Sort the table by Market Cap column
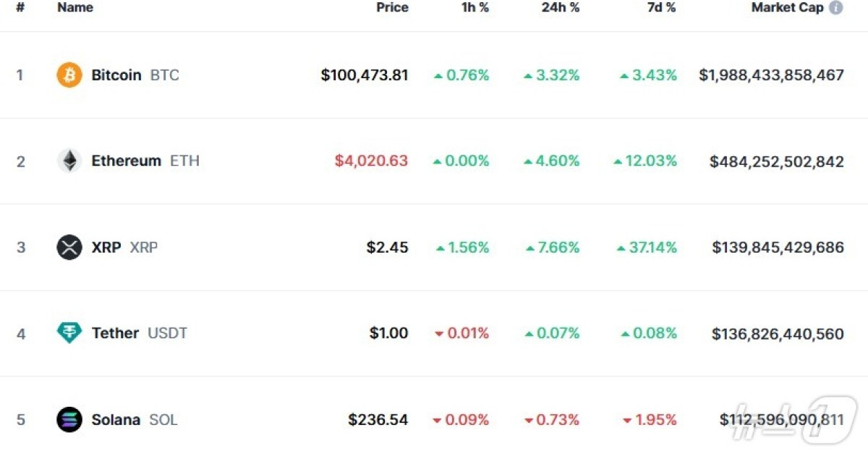The width and height of the screenshot is (868, 456). click(787, 7)
